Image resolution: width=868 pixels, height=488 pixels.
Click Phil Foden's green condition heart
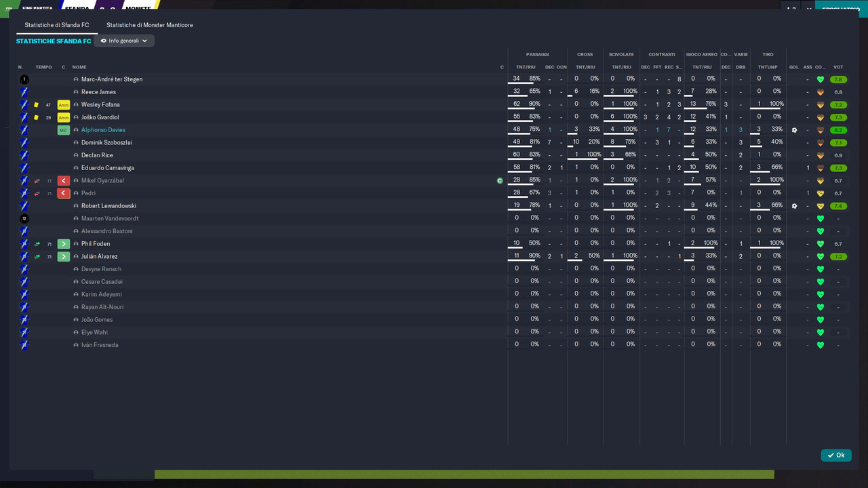tap(821, 244)
